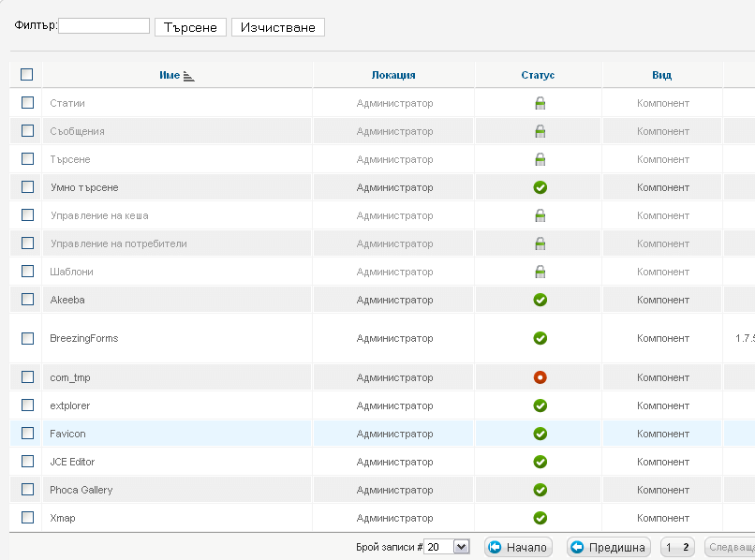The image size is (755, 560).
Task: Click the lock status icon for Статии
Action: (x=540, y=103)
